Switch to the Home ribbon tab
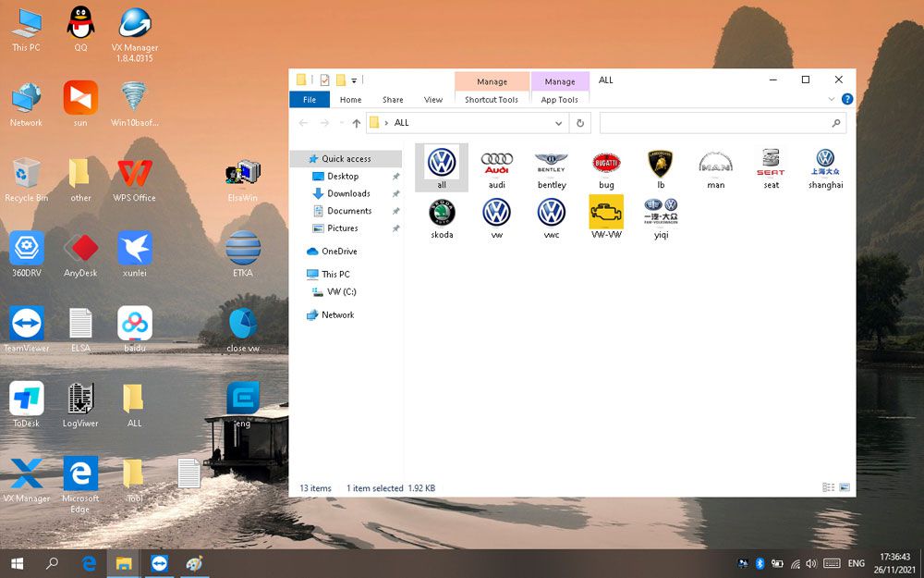The image size is (924, 578). (x=350, y=100)
